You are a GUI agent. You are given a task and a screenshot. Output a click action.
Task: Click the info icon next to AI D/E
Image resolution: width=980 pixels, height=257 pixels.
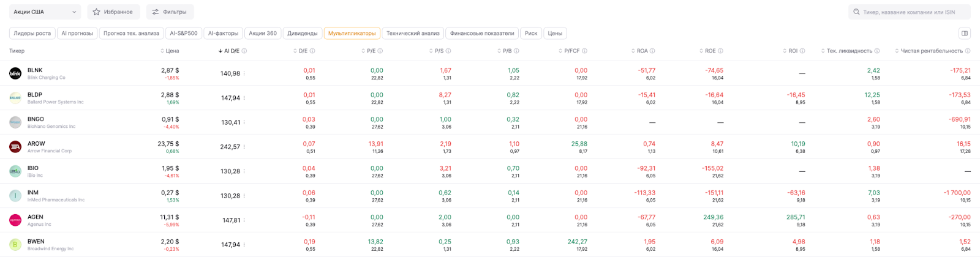coord(244,51)
